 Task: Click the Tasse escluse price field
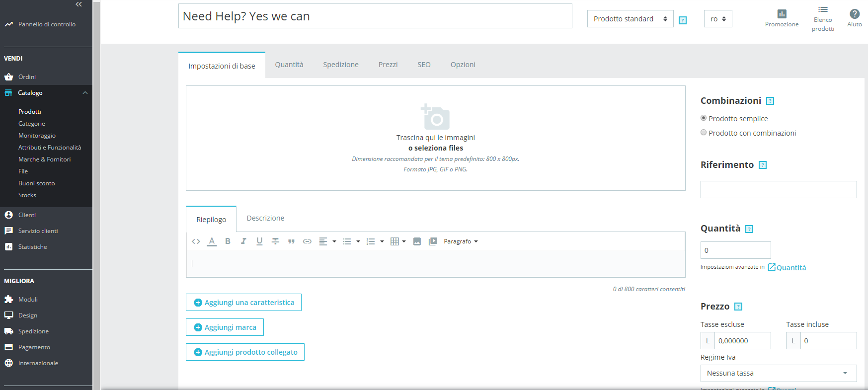tap(742, 341)
